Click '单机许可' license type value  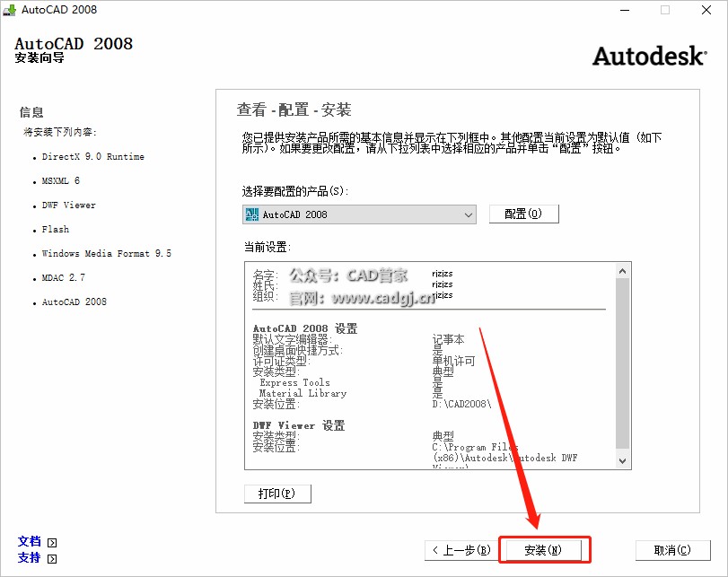[x=453, y=361]
